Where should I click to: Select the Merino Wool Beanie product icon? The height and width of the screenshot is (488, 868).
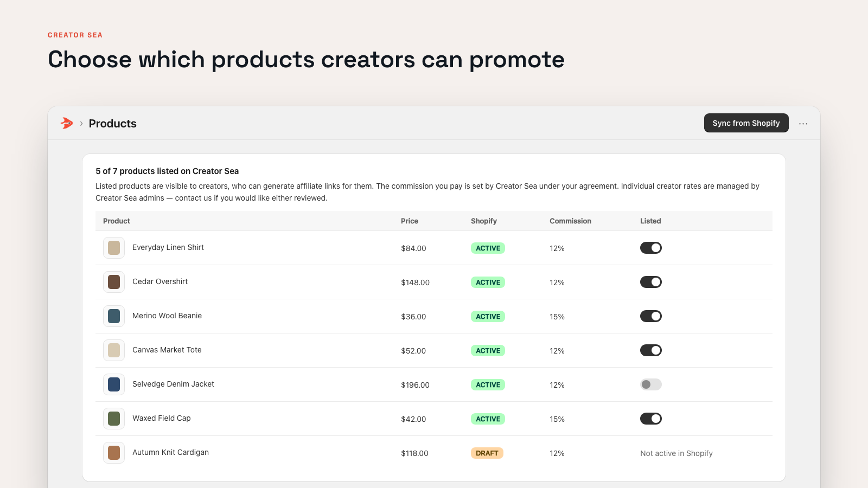tap(114, 316)
